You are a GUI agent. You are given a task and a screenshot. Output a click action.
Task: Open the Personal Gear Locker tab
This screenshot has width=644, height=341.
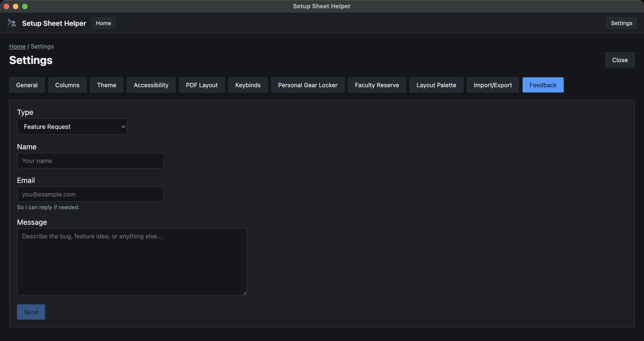tap(308, 85)
